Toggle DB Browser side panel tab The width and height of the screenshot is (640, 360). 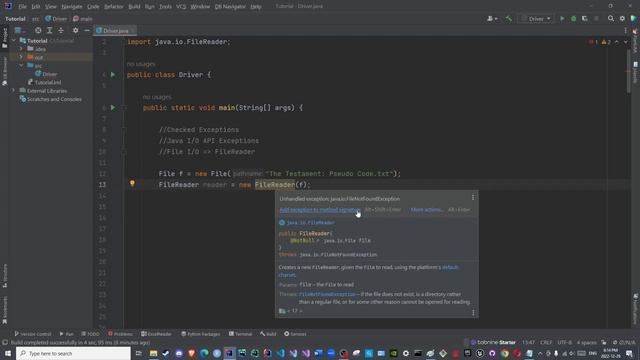(4, 71)
